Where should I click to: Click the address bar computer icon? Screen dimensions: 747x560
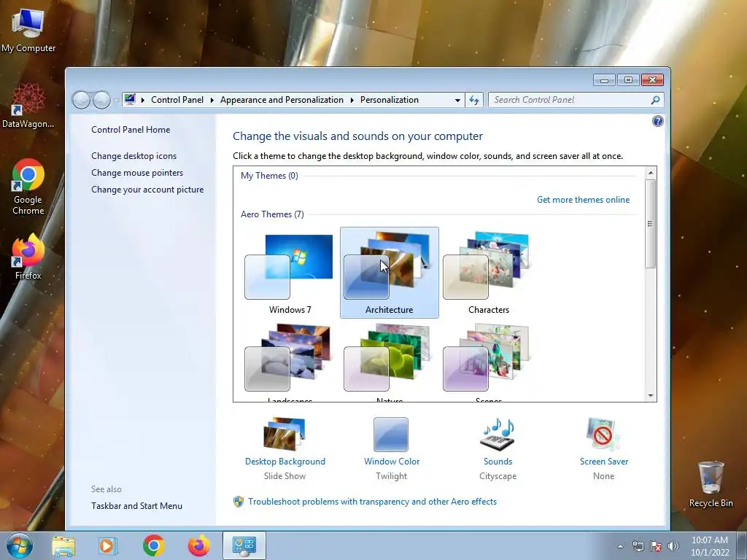click(130, 99)
